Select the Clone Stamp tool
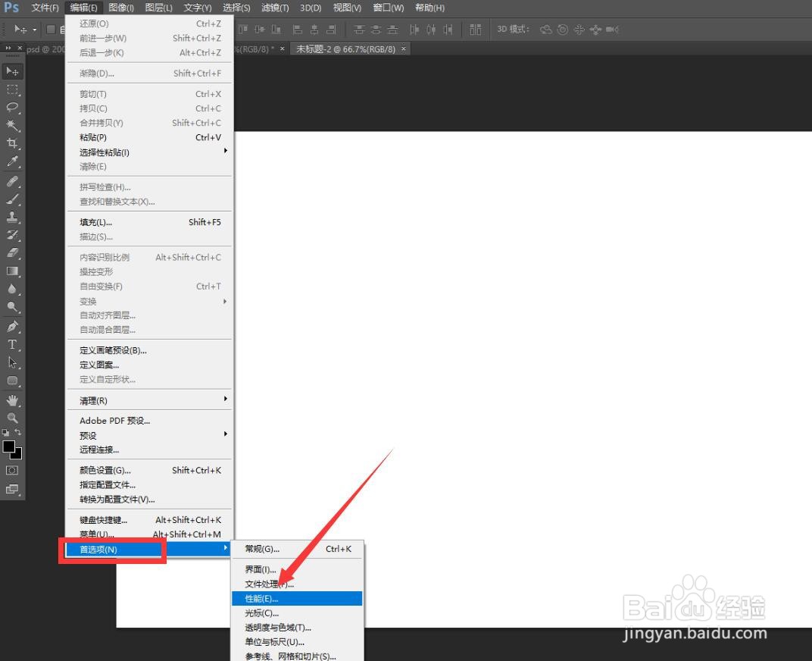Screen dimensions: 812x661 [x=12, y=217]
